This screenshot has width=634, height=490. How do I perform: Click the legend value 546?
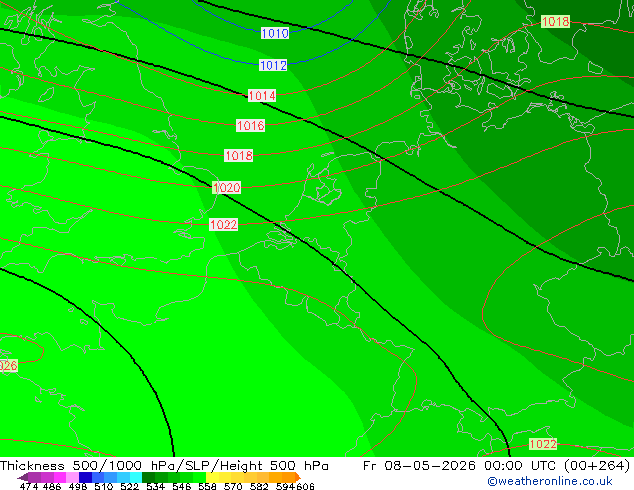pyautogui.click(x=182, y=486)
